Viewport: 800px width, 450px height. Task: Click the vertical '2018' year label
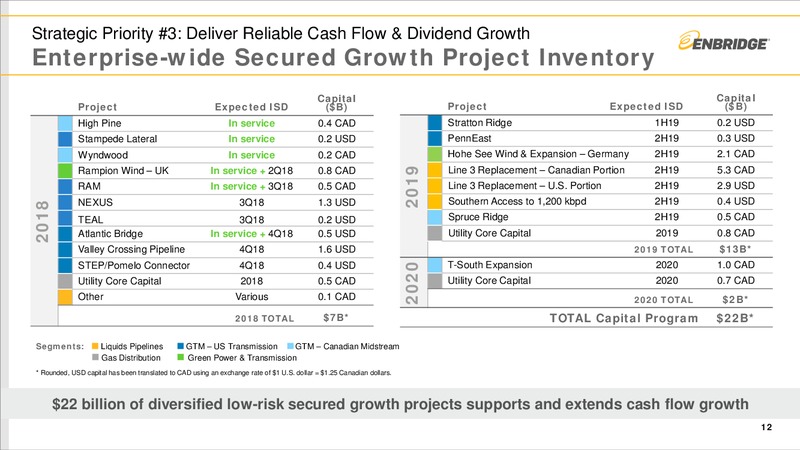(43, 221)
